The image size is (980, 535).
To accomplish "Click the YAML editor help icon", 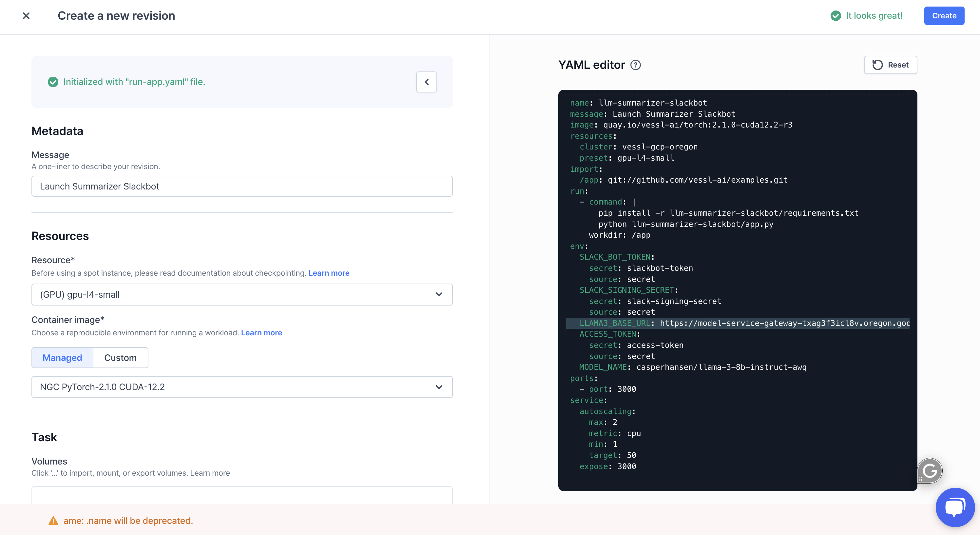I will coord(635,65).
